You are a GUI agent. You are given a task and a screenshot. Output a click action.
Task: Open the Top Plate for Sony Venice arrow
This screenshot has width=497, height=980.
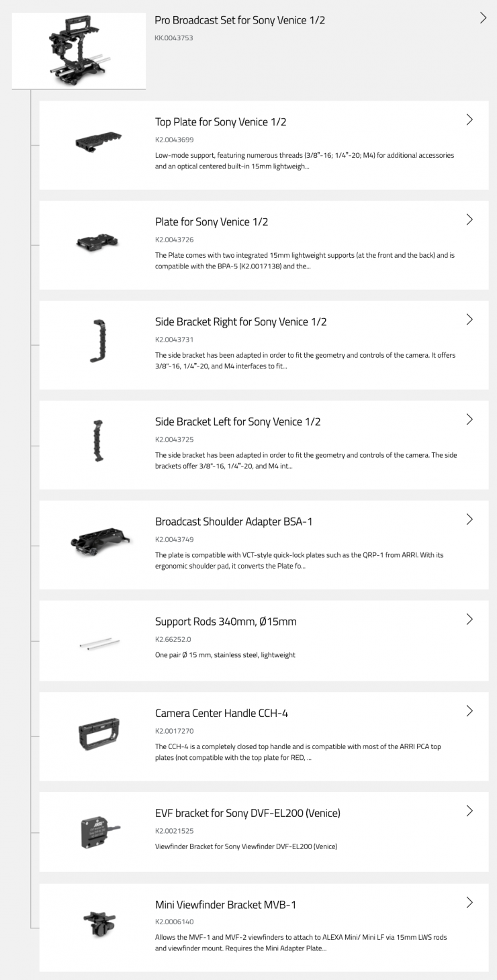469,120
